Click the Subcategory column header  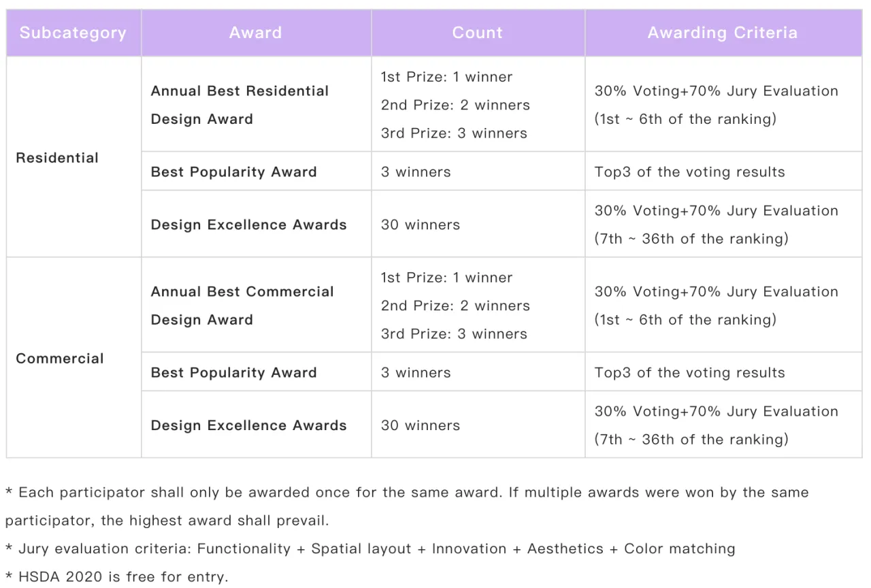coord(73,33)
